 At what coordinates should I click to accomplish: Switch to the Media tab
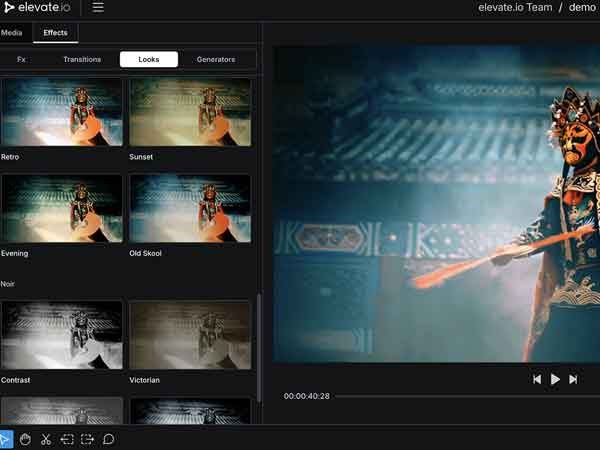(x=11, y=33)
